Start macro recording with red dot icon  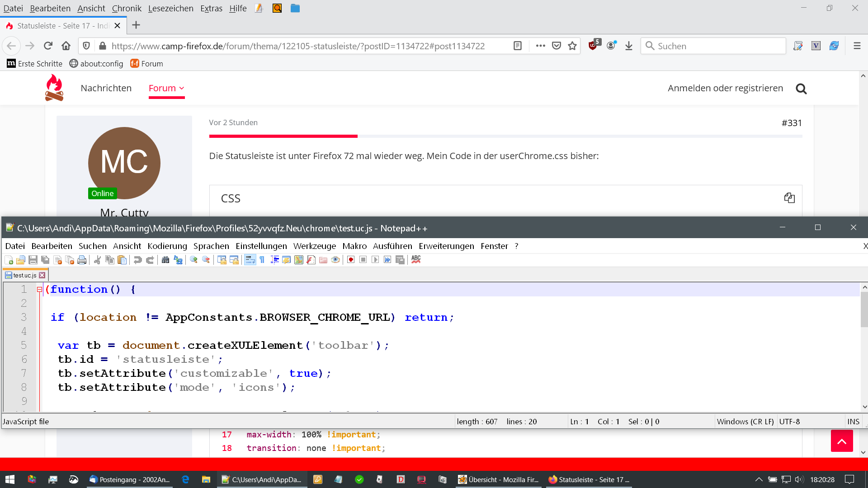[x=351, y=260]
